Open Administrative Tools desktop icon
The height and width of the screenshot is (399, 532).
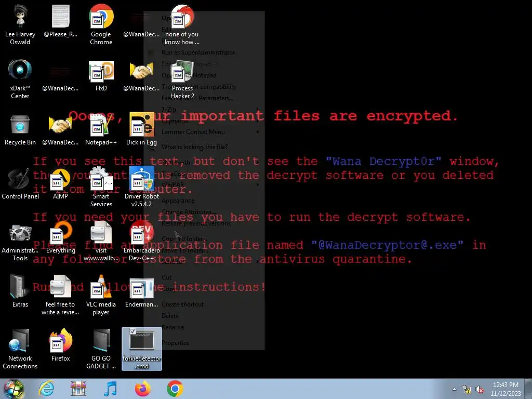[x=20, y=242]
